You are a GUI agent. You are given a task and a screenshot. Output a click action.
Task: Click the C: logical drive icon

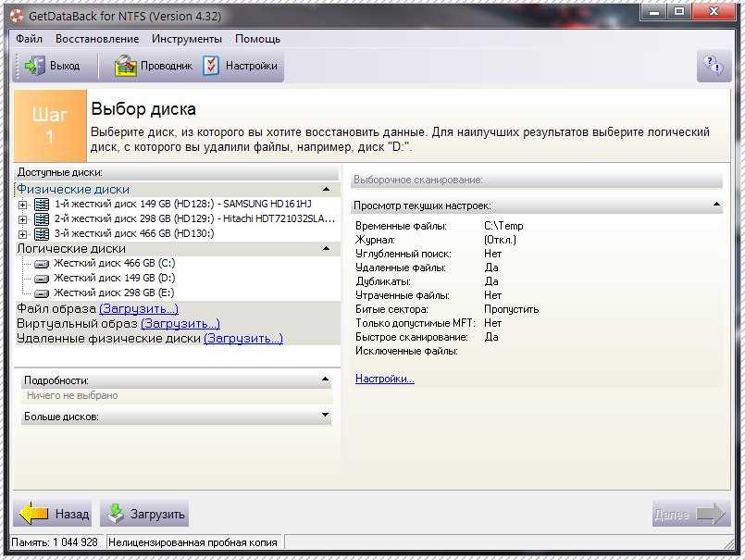coord(42,264)
